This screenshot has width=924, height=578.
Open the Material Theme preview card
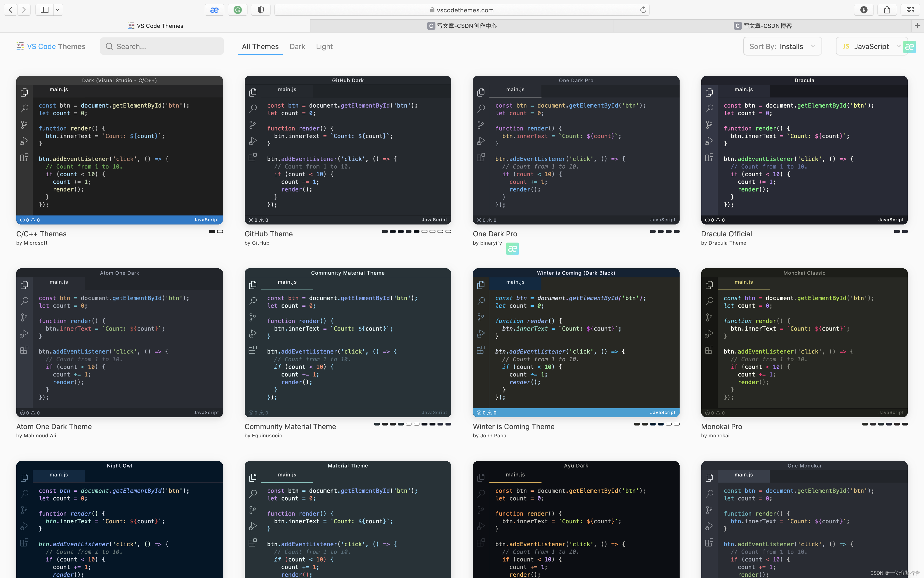pyautogui.click(x=348, y=519)
